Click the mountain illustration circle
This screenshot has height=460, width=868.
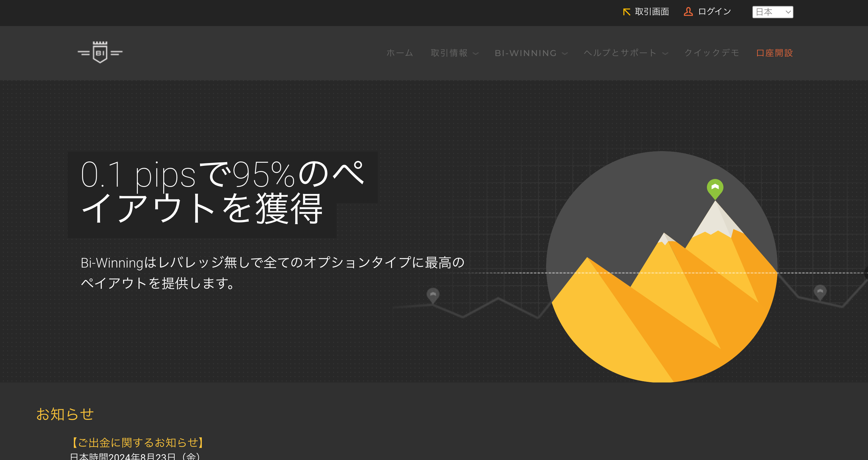pos(662,267)
